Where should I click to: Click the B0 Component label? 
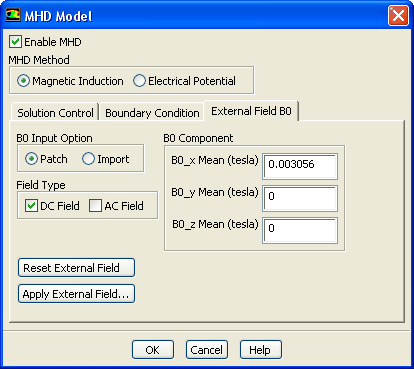pos(198,138)
